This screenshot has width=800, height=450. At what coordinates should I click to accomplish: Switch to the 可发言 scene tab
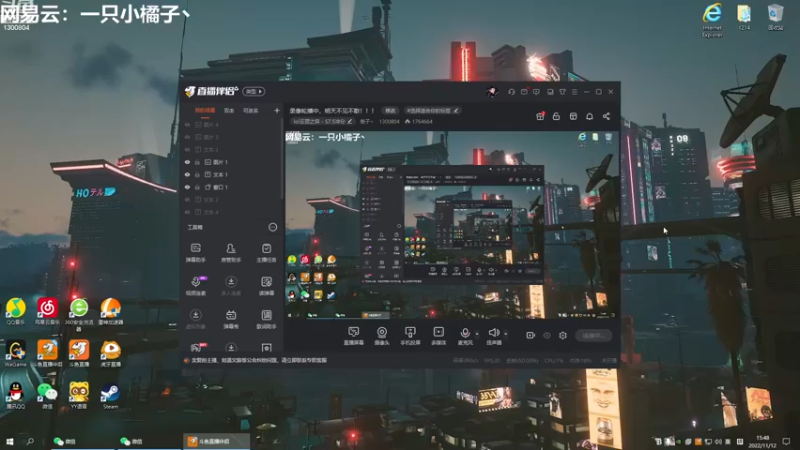pos(251,110)
